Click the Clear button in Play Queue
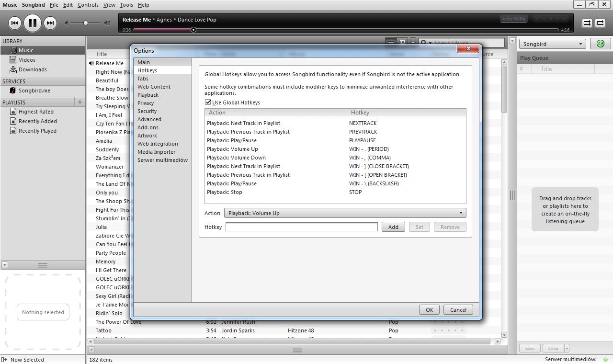The width and height of the screenshot is (613, 364). 553,348
